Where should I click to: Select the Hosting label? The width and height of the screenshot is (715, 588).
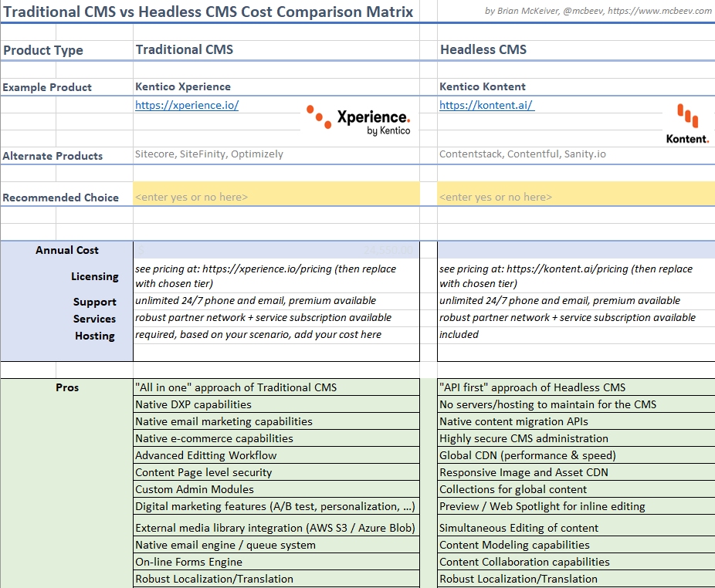[x=94, y=336]
